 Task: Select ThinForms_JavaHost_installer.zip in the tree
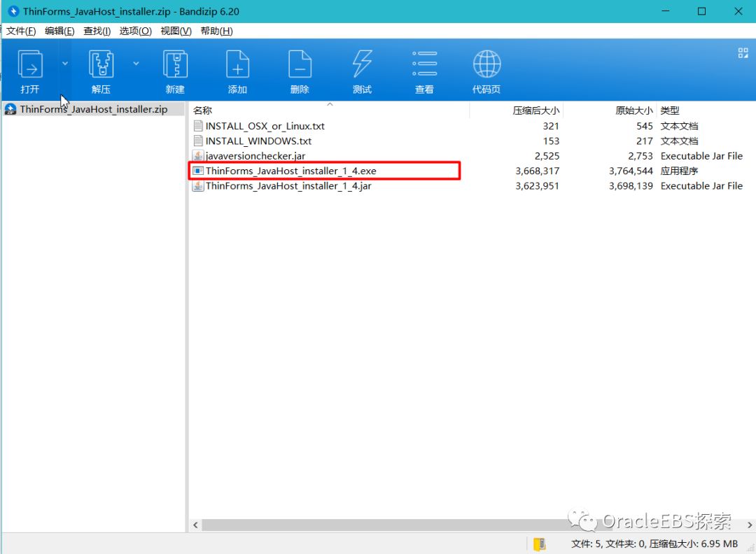click(94, 109)
